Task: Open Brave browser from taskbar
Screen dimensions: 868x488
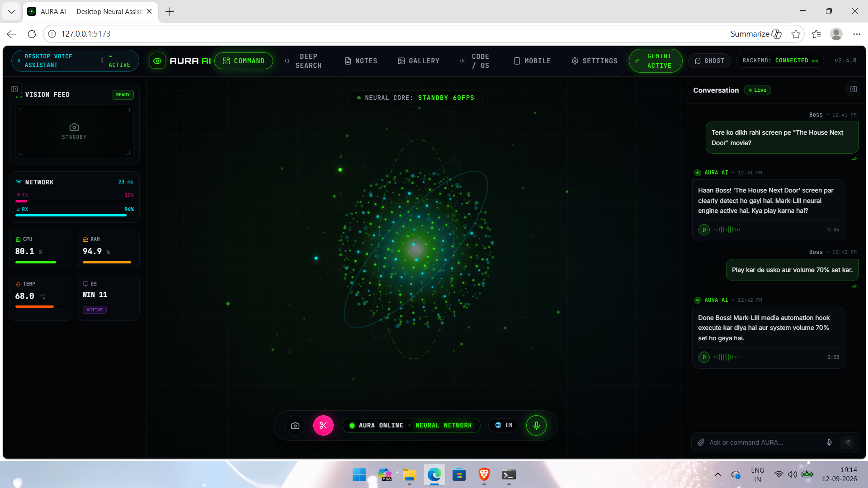Action: (x=484, y=475)
